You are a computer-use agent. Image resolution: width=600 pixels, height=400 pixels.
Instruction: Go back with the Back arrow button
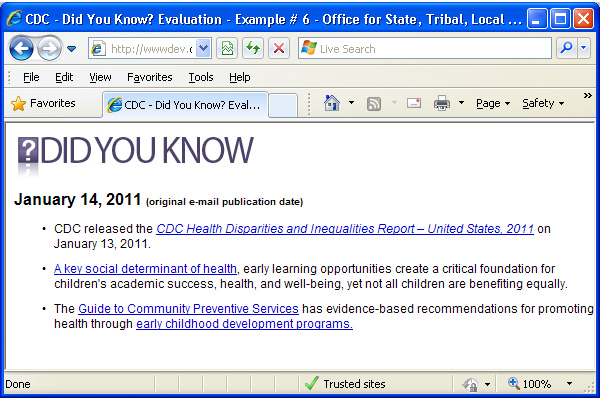21,48
